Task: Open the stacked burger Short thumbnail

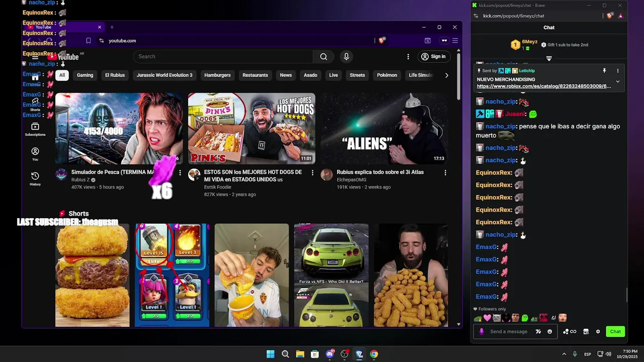Action: [x=92, y=276]
